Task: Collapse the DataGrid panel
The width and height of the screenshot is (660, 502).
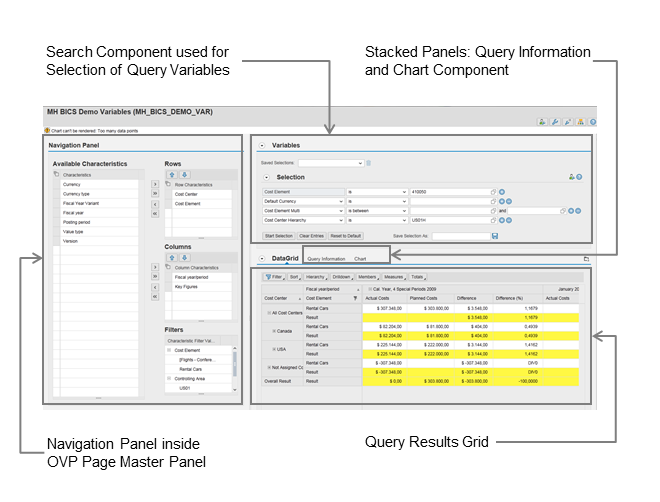Action: (x=262, y=258)
